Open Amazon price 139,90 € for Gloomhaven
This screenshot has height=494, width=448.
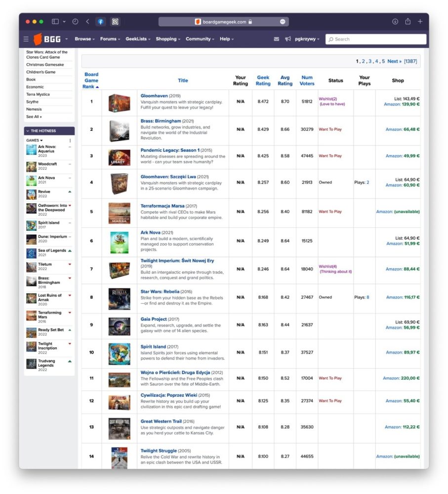coord(402,104)
